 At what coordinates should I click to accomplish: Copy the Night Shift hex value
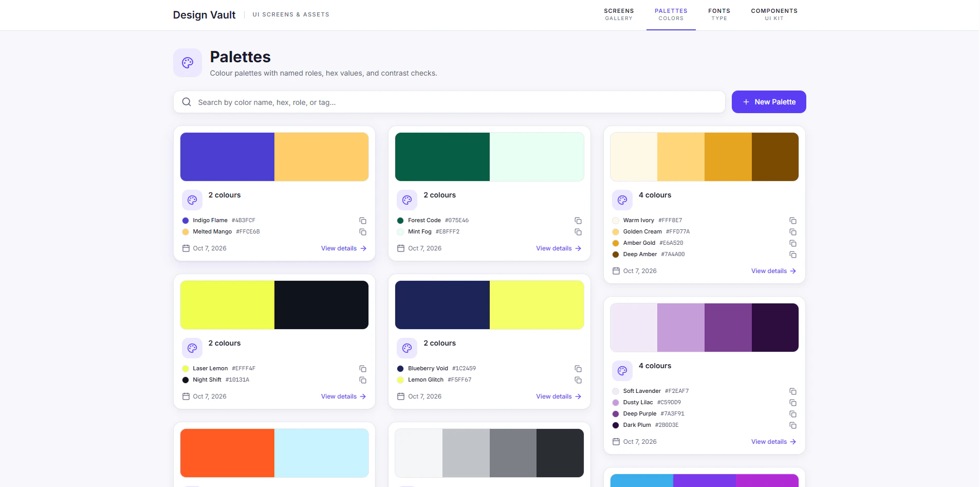[363, 380]
